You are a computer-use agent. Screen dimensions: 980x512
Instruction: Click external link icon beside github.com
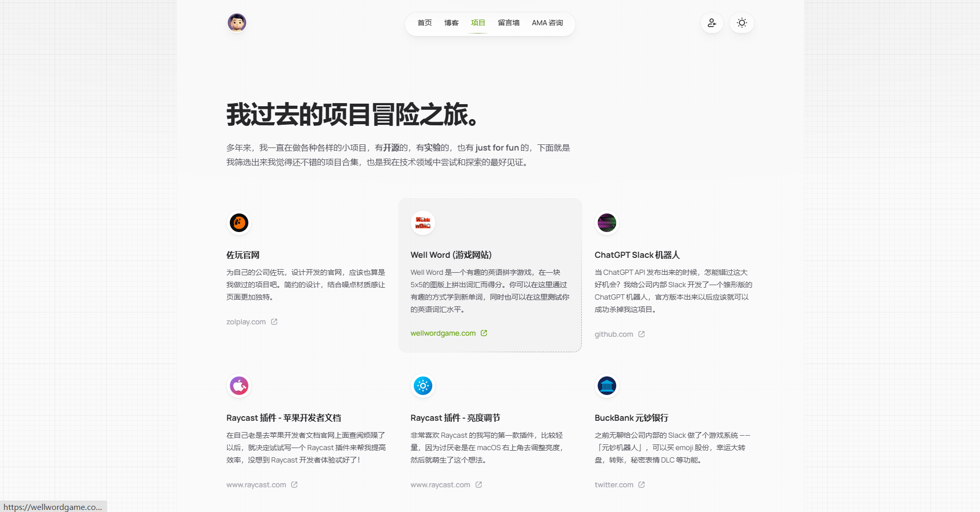tap(641, 334)
